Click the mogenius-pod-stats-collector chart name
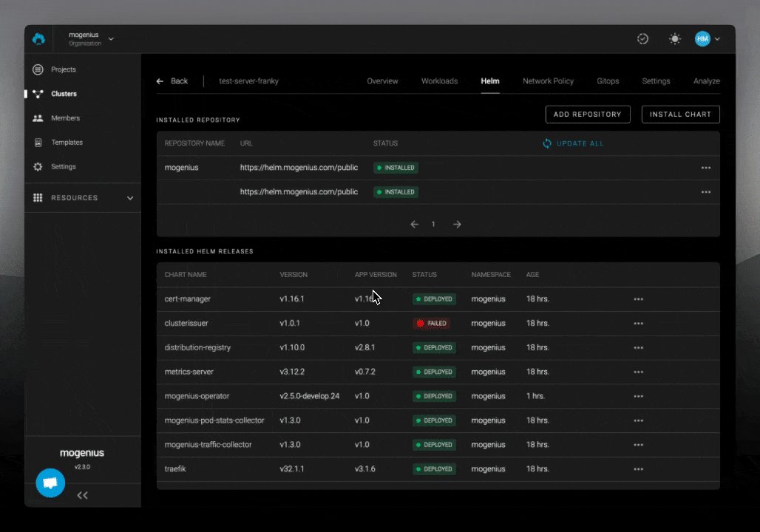Viewport: 760px width, 532px height. pos(214,420)
